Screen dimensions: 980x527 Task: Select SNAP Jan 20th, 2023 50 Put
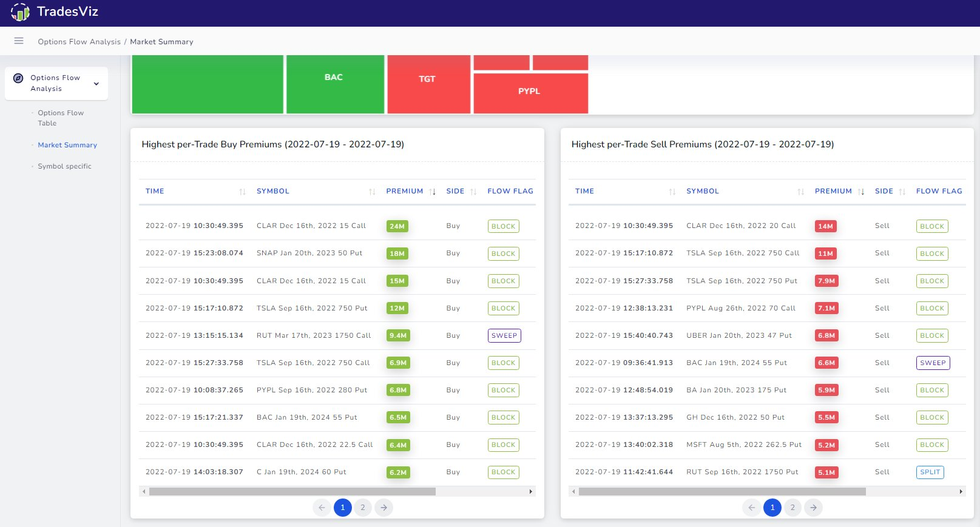click(x=309, y=253)
